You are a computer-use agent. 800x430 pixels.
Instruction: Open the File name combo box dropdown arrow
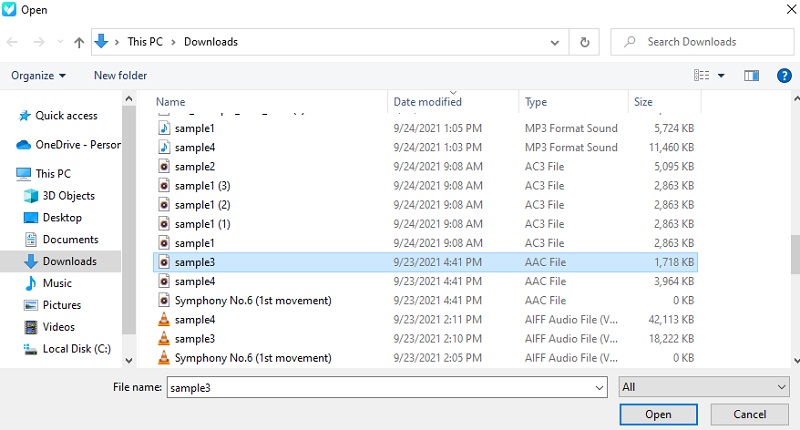[x=599, y=387]
